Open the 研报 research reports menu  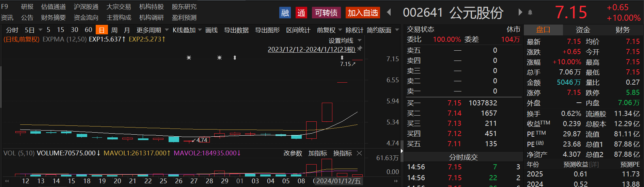(27, 7)
